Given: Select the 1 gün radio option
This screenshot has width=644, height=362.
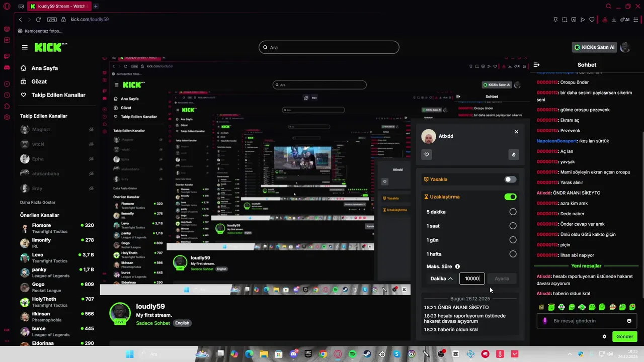Looking at the screenshot, I should pyautogui.click(x=513, y=240).
